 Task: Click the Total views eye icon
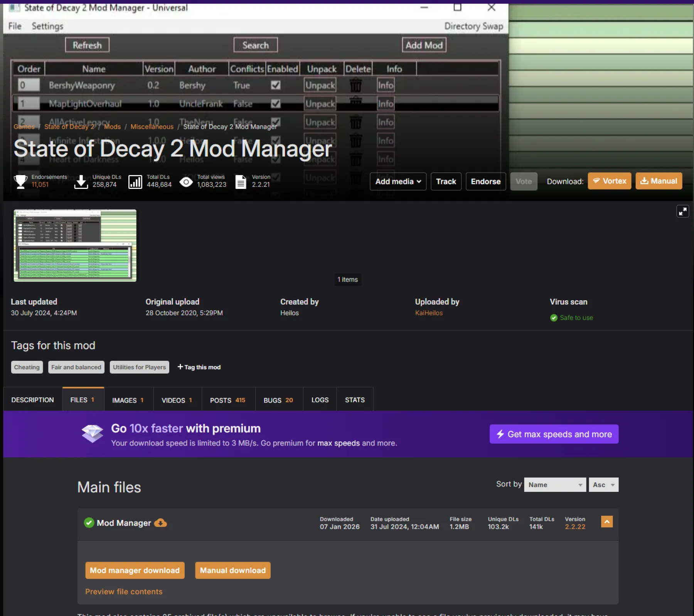click(x=186, y=182)
